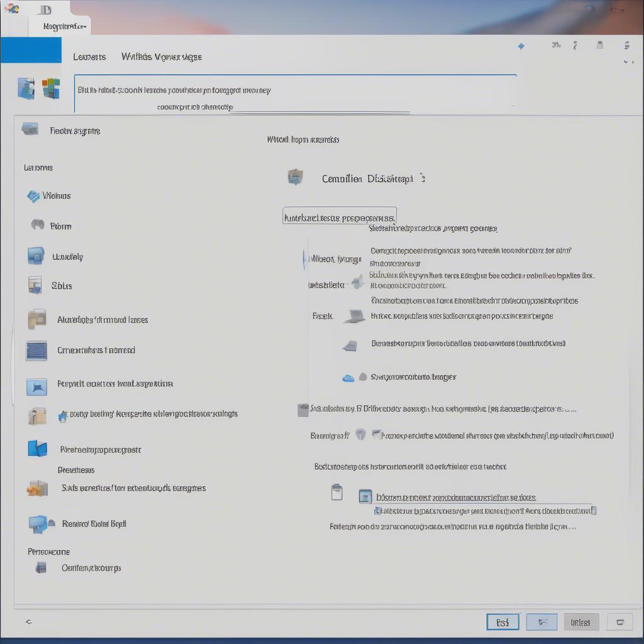644x644 pixels.
Task: Click the large blue-bordered text field at the top
Action: [296, 93]
